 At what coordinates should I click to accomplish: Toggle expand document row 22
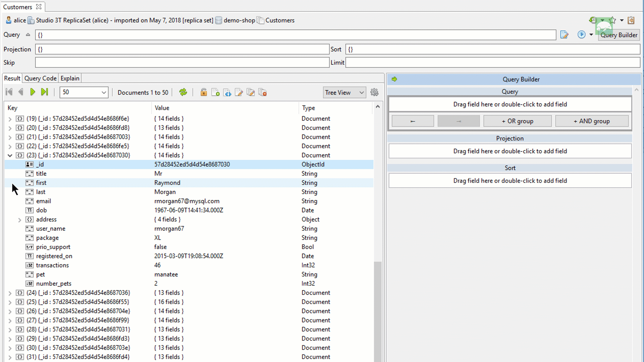[x=10, y=146]
